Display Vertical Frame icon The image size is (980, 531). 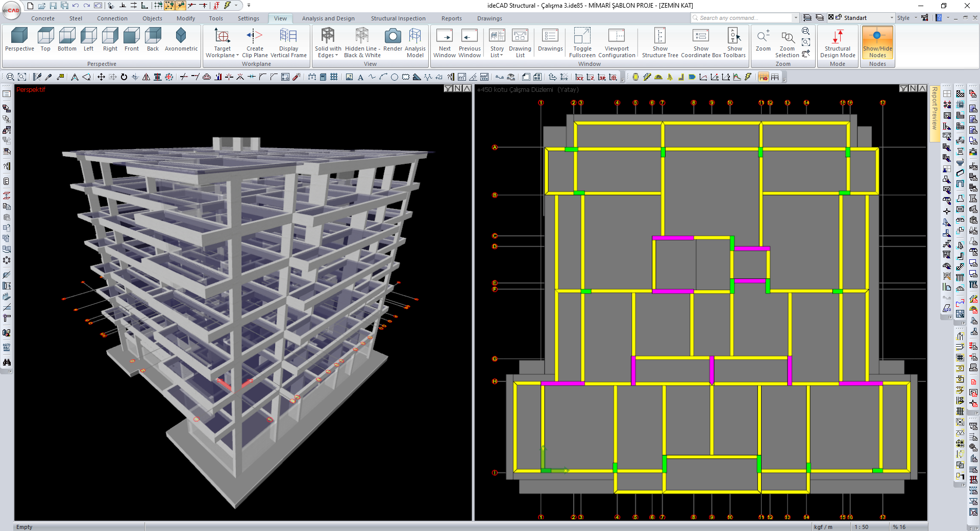coord(288,42)
